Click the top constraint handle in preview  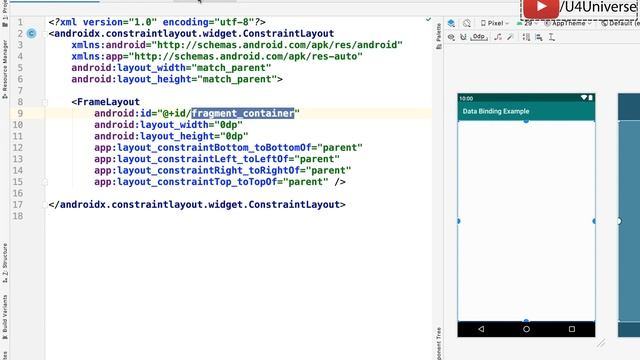click(x=526, y=121)
